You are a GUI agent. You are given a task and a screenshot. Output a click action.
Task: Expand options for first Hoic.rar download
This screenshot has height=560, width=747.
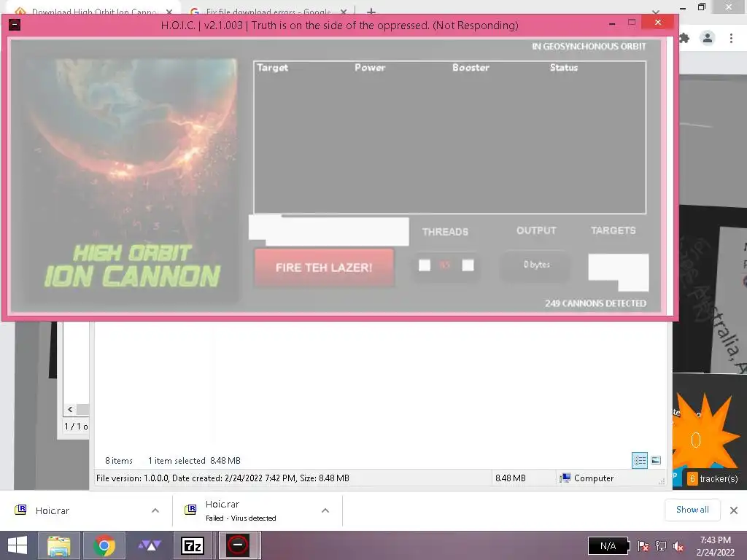coord(155,510)
